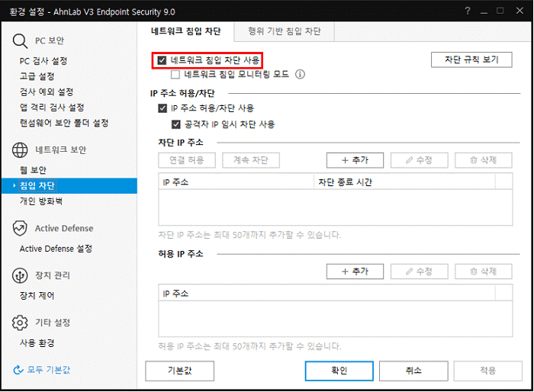The image size is (534, 392).
Task: Open 랜섬웨어 보안 폴더 설정 in sidebar
Action: [64, 123]
